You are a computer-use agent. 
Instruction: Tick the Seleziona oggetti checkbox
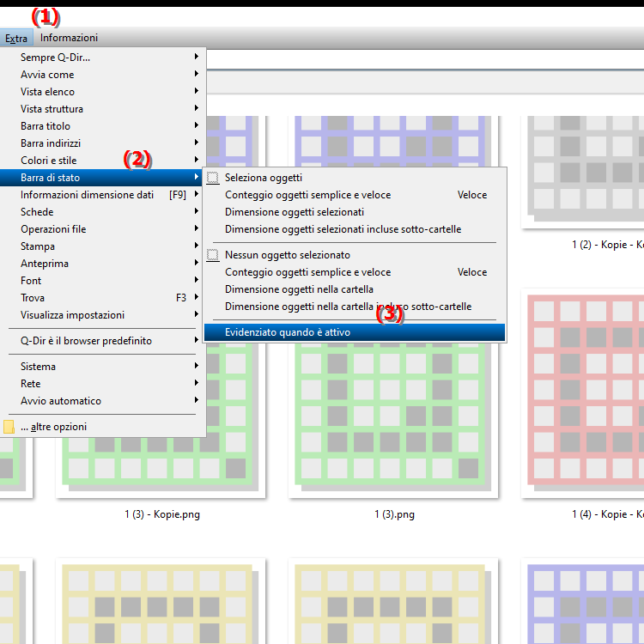point(213,178)
